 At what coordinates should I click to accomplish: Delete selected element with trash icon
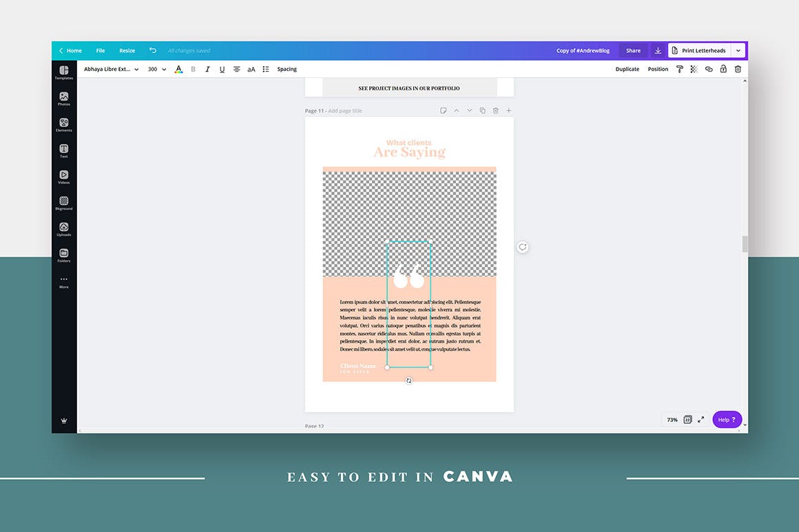tap(738, 69)
